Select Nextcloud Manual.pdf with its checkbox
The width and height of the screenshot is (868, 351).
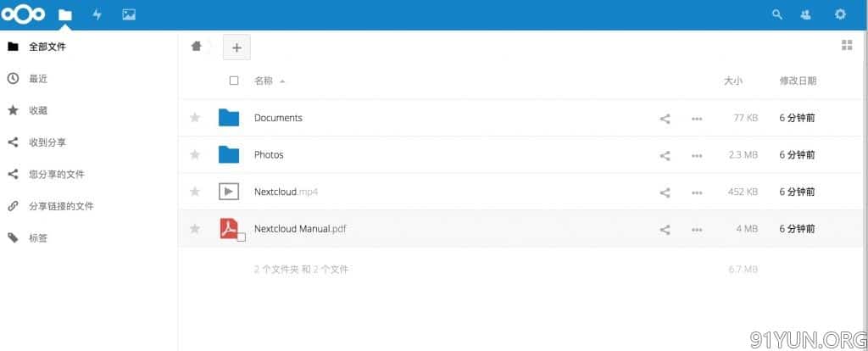(x=242, y=237)
